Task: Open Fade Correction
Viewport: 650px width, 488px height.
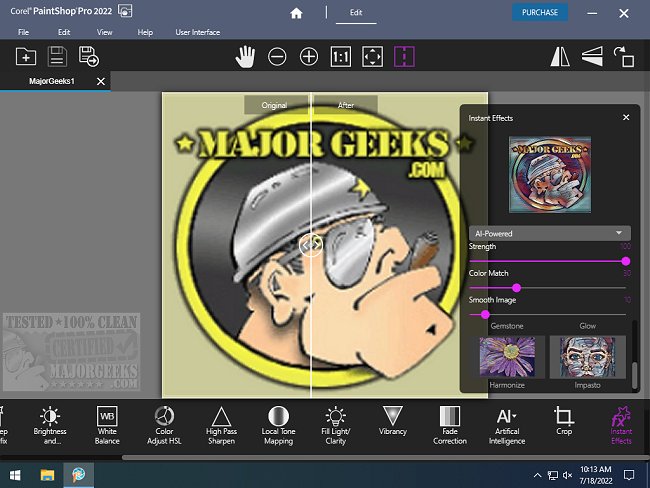Action: 450,425
